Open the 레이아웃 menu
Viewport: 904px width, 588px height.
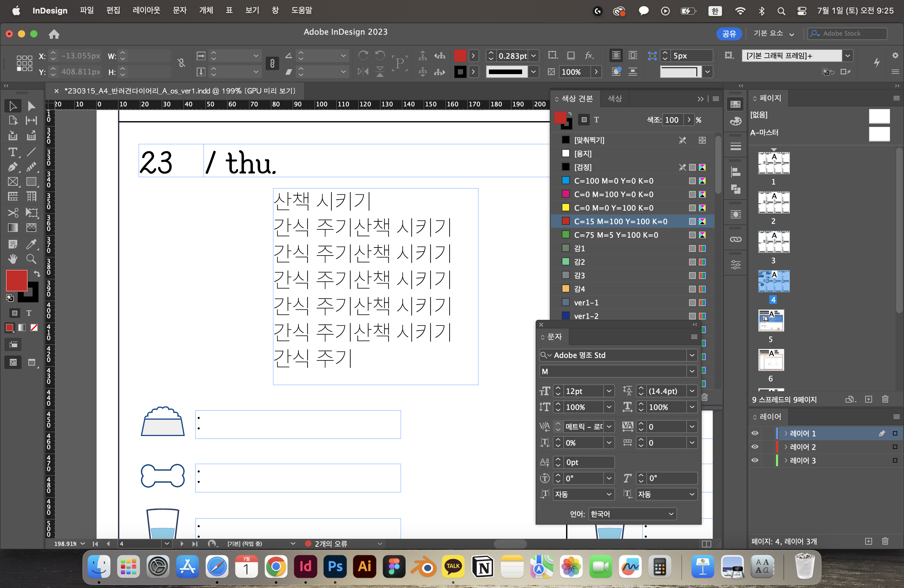(146, 11)
